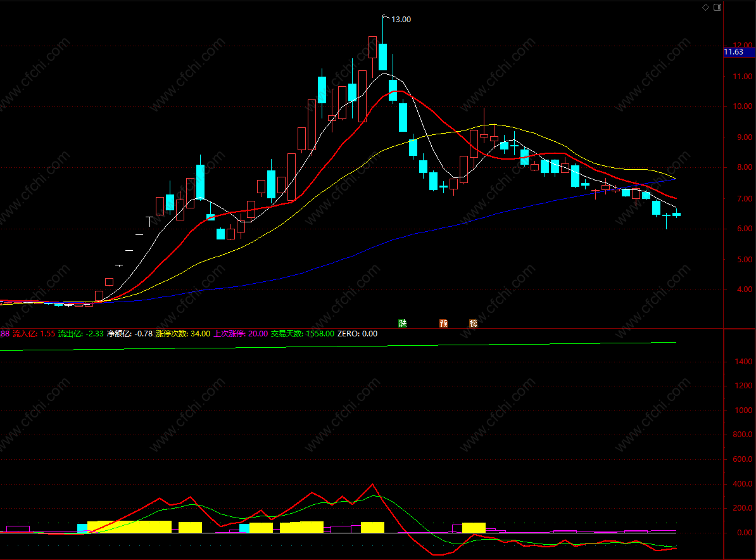Toggle the side panel layout icon
756x560 pixels.
pyautogui.click(x=717, y=7)
